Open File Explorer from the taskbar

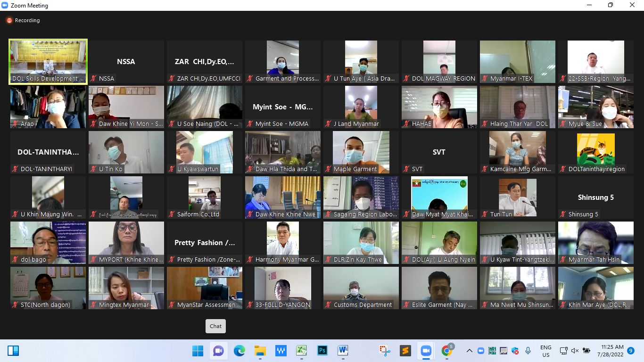(x=260, y=351)
